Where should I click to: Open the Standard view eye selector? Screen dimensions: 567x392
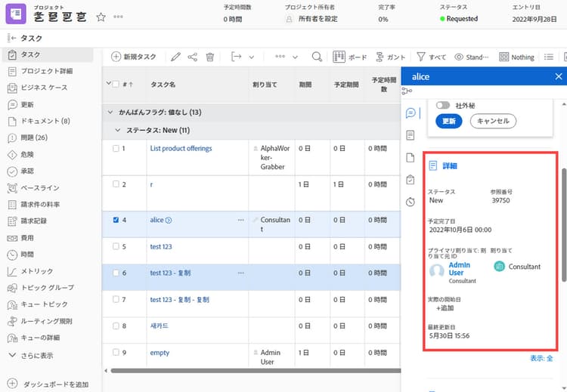(472, 57)
